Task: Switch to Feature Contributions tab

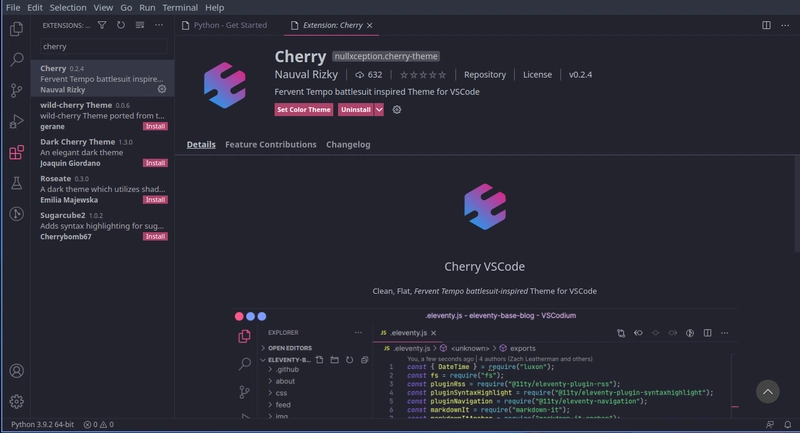Action: coord(270,144)
